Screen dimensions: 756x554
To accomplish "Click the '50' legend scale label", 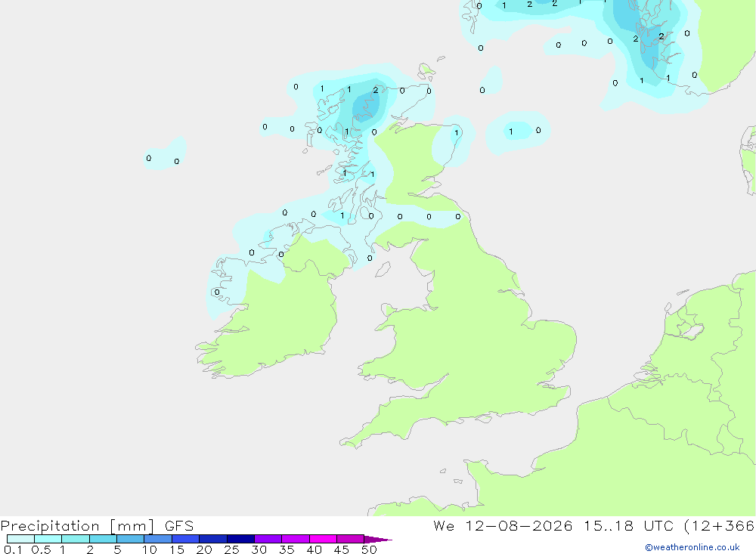I will pos(369,549).
